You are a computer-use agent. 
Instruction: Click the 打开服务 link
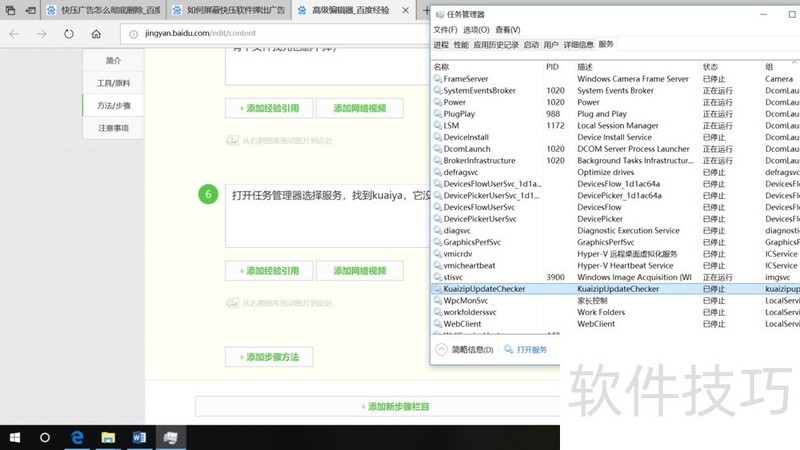[532, 349]
